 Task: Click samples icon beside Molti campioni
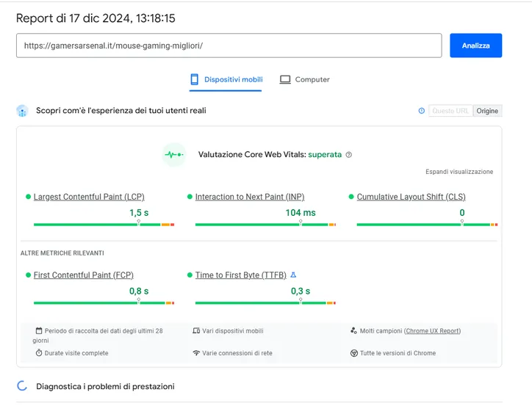click(353, 330)
